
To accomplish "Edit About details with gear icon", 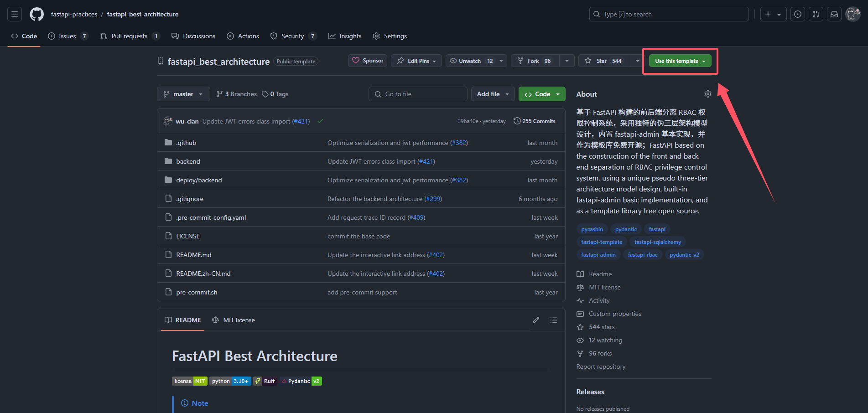I will (707, 94).
